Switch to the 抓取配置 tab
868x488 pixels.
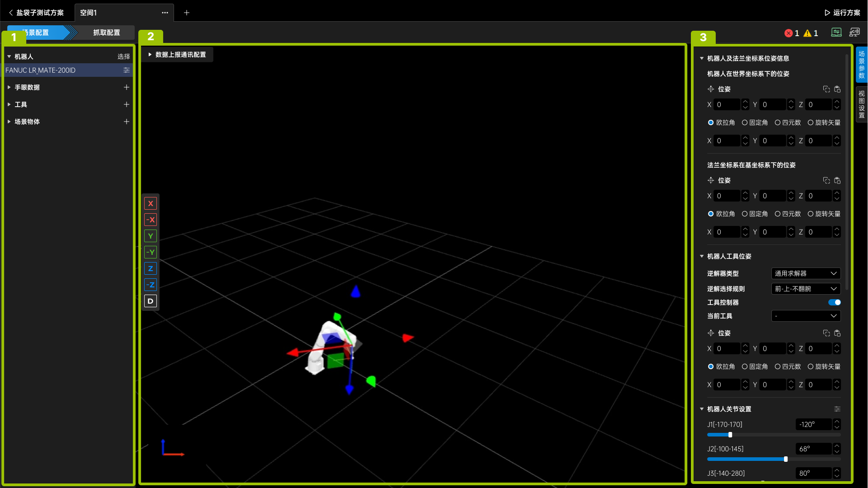pos(107,33)
